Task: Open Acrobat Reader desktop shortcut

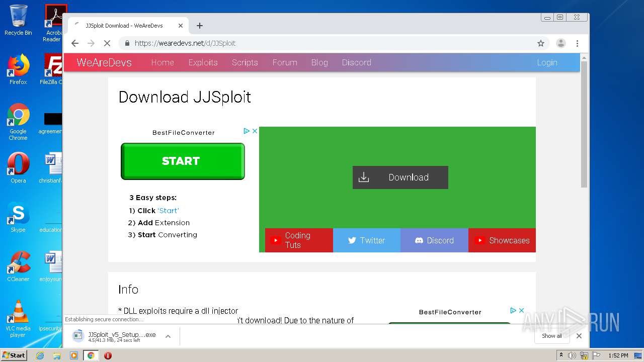Action: 53,23
